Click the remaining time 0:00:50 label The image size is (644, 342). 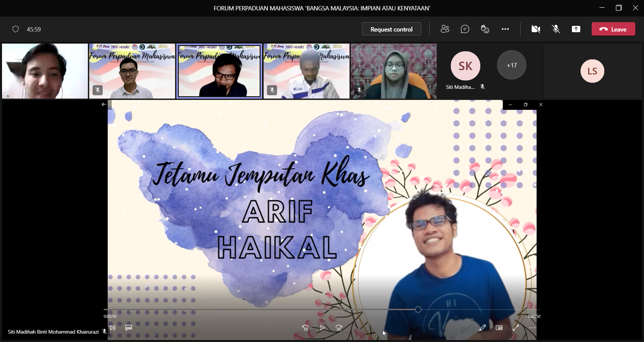[x=534, y=316]
